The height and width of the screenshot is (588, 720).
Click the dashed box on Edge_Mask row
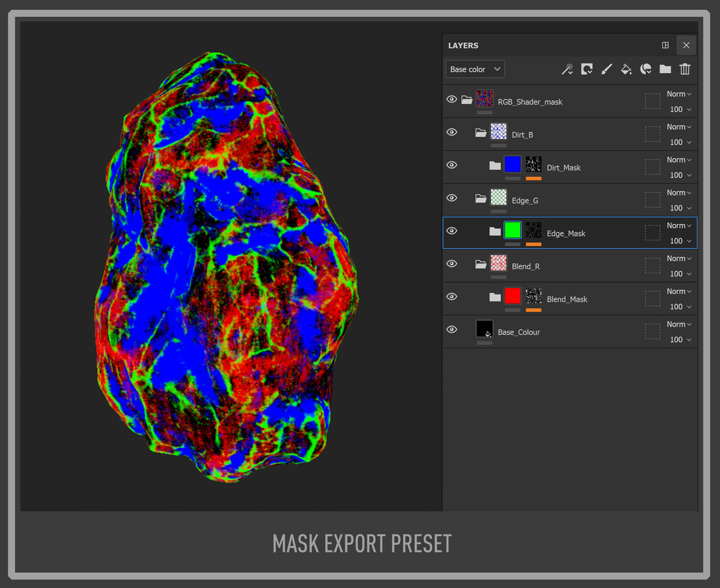[x=652, y=233]
